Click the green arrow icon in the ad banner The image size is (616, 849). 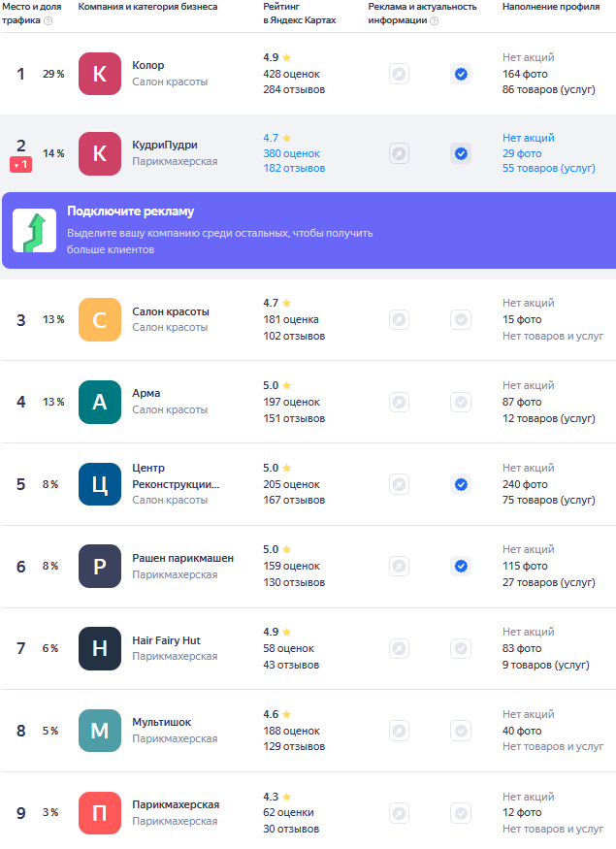[x=34, y=230]
